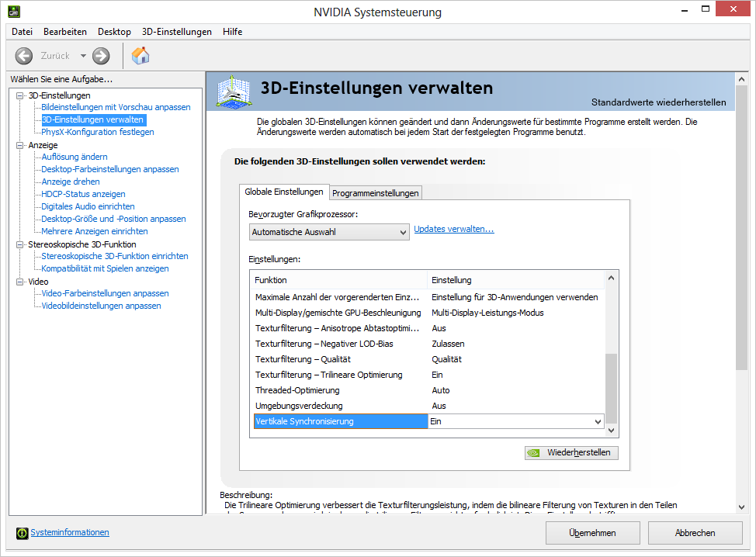This screenshot has width=756, height=557.
Task: Click settings list scroll up arrow
Action: [x=611, y=278]
